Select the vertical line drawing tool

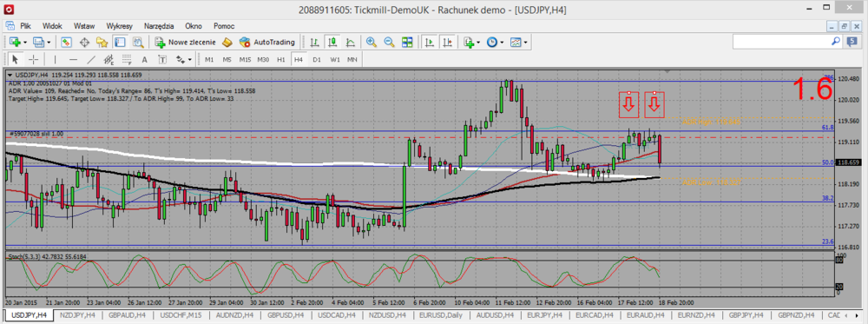[55, 59]
